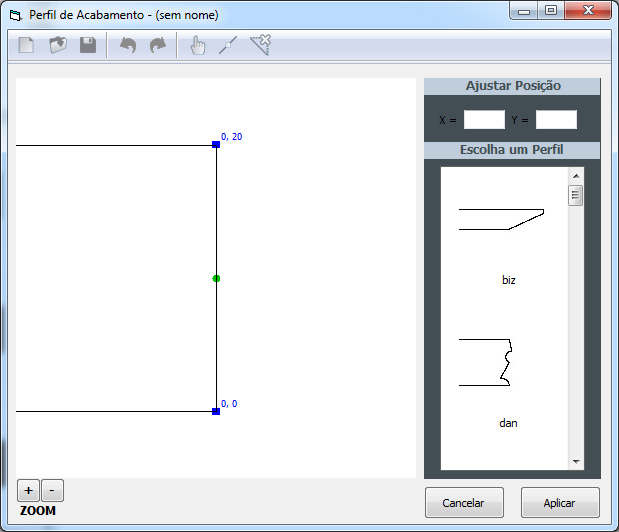Choose the dan profile thumbnail
Screen dimensions: 619x532
pos(486,362)
